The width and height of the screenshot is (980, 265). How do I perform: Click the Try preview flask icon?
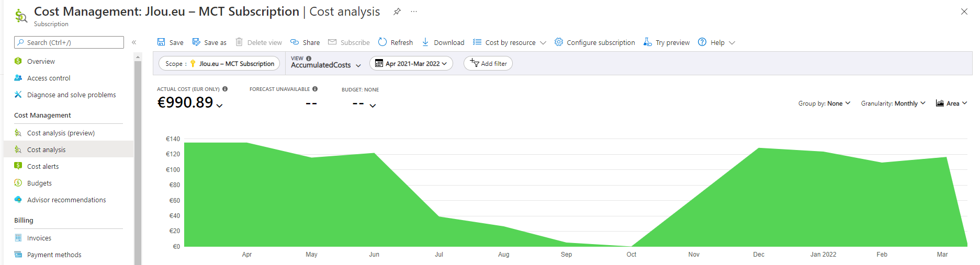(647, 42)
